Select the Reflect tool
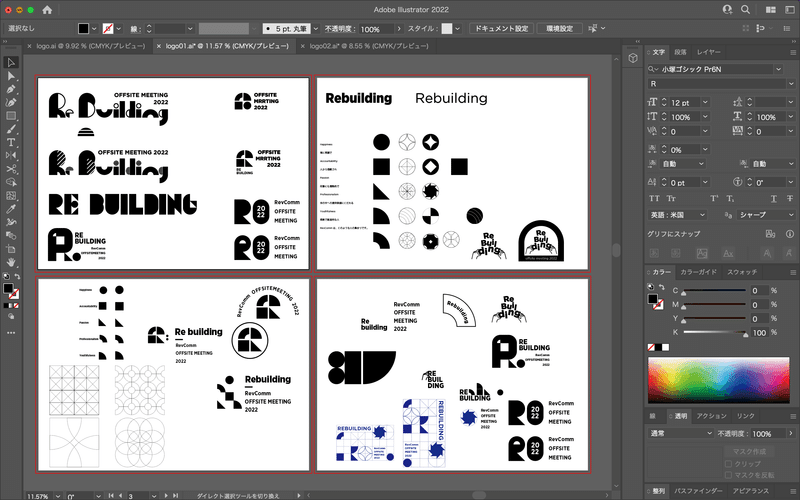The image size is (800, 500). pos(11,155)
